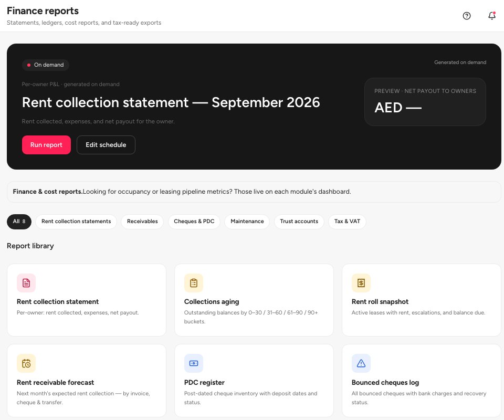Click the Rent roll snapshot receipt icon
The image size is (504, 420).
tap(361, 283)
